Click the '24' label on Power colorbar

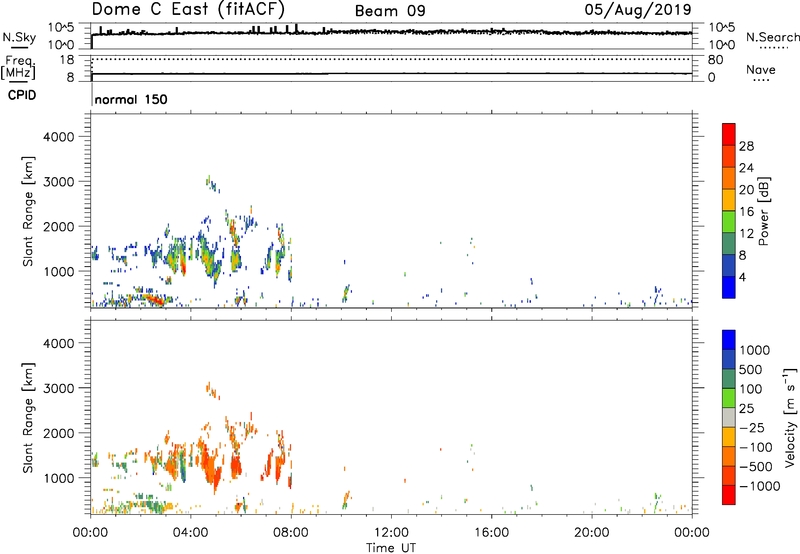[x=746, y=168]
